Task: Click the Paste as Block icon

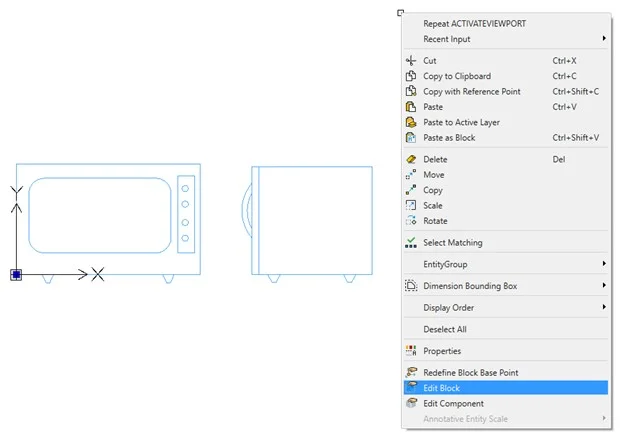Action: [410, 138]
